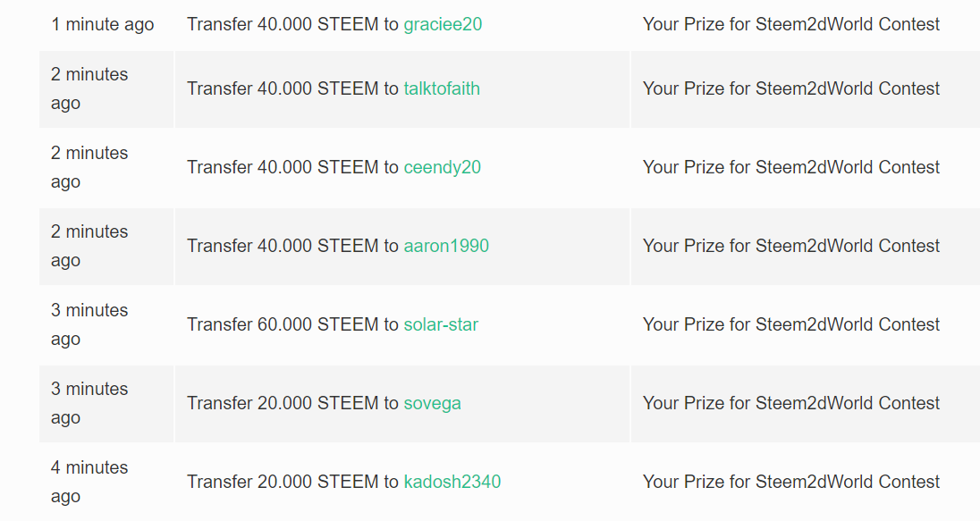Viewport: 980px width, 521px height.
Task: Click prize memo in aaron1990 row
Action: [791, 246]
